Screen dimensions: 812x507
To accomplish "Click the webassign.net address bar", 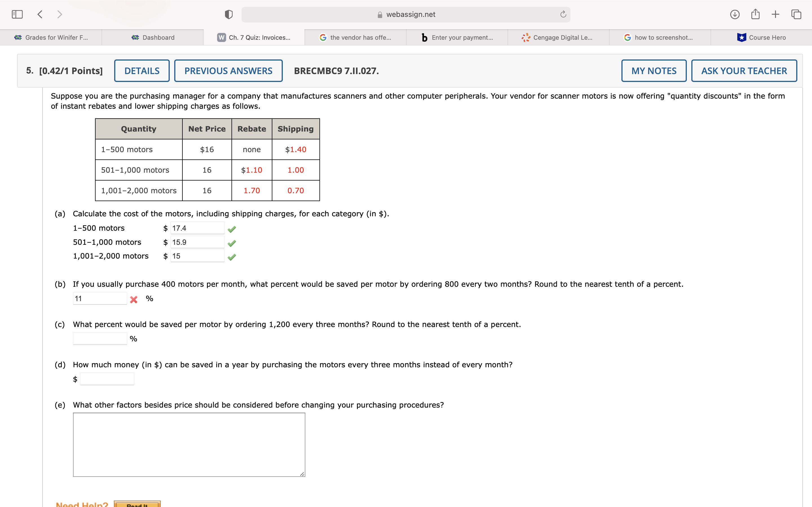I will 405,14.
